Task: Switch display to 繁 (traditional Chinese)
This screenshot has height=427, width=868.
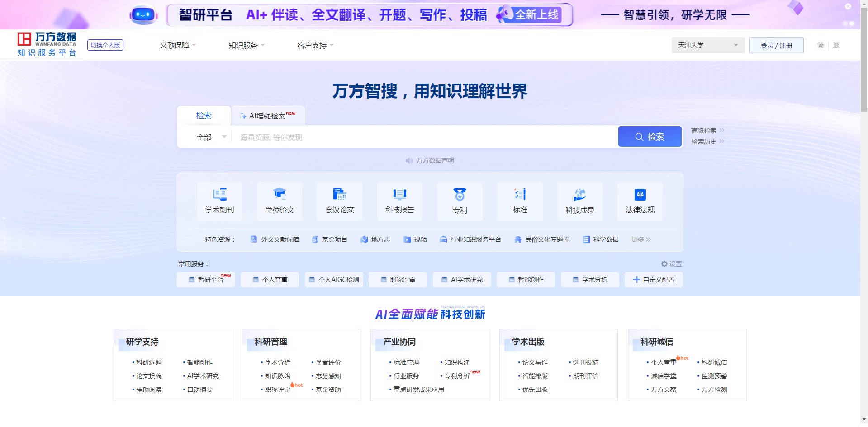Action: [x=835, y=45]
